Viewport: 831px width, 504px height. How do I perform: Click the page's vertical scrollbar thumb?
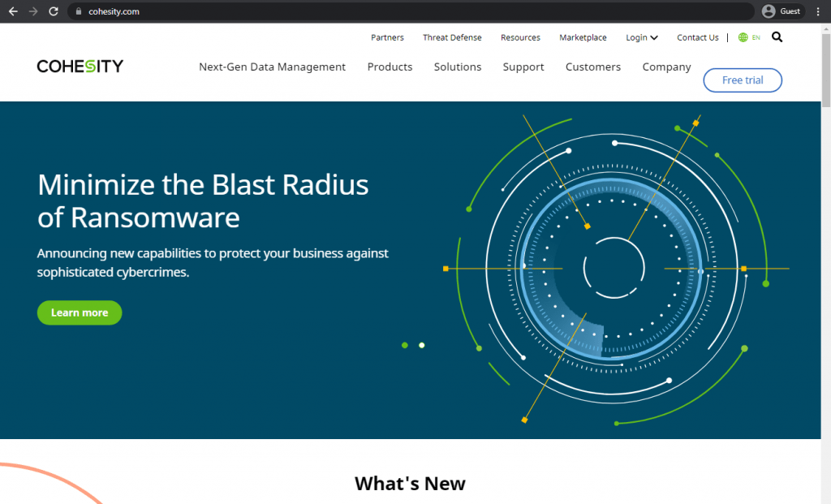tap(826, 71)
